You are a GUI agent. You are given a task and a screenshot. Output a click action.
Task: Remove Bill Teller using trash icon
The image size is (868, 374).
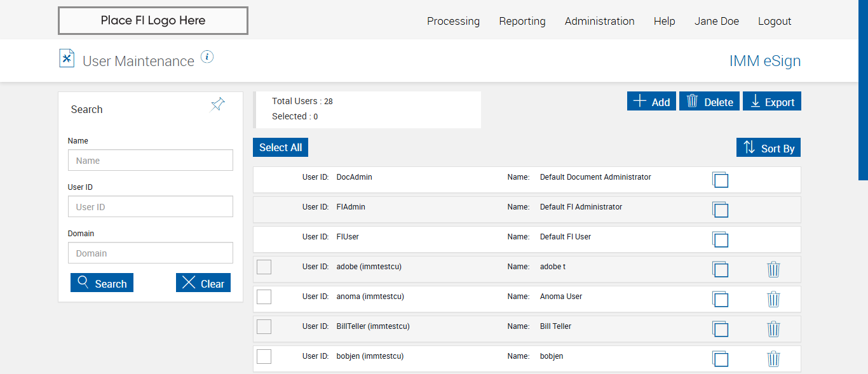[773, 329]
